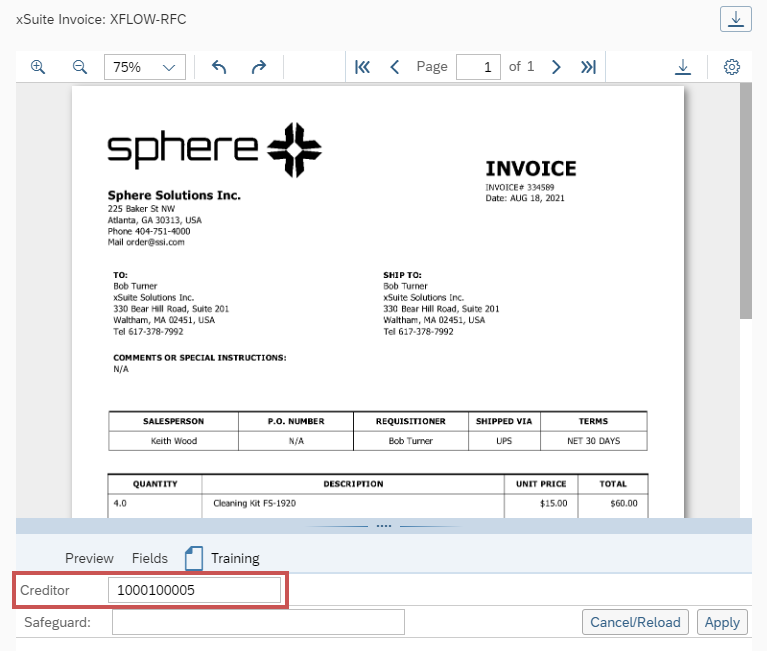Go to the previous page
This screenshot has height=651, width=767.
point(395,67)
